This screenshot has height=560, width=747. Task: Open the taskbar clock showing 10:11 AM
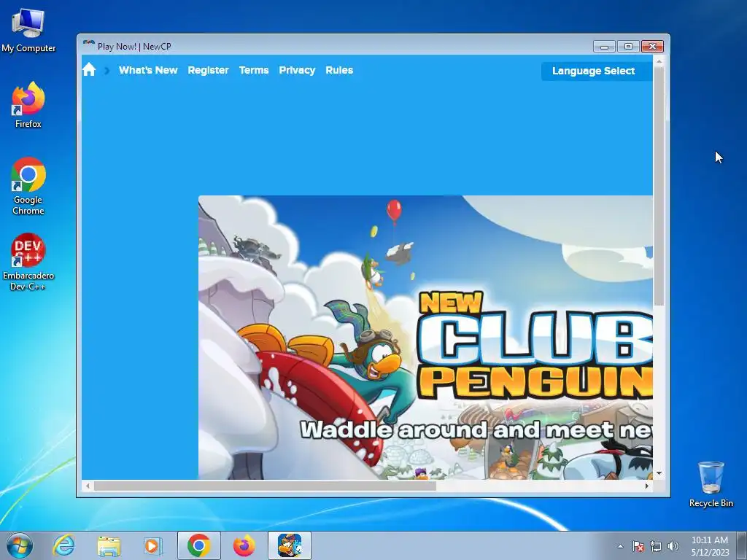point(710,545)
